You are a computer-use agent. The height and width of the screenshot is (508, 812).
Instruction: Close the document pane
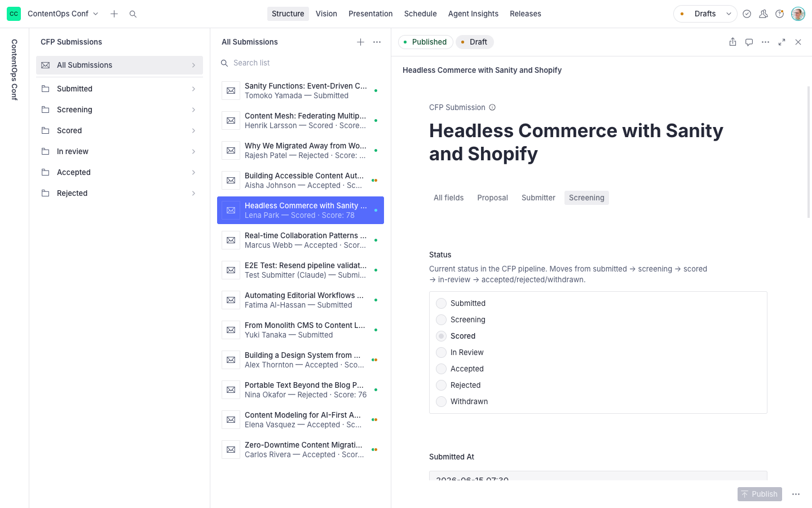798,42
